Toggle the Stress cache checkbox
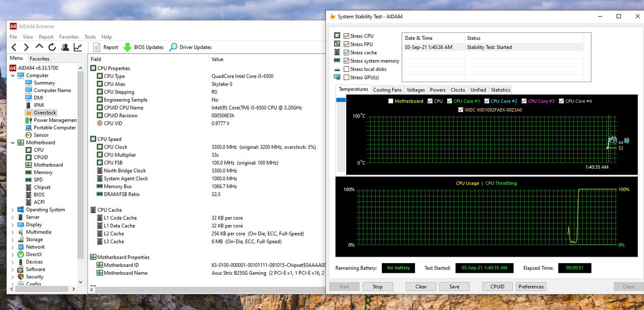This screenshot has height=310, width=644. point(346,52)
